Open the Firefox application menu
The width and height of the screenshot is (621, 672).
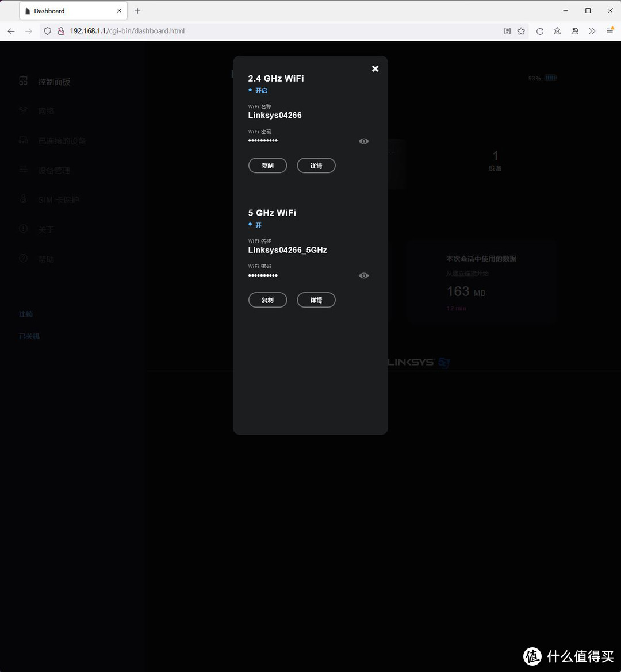(609, 31)
